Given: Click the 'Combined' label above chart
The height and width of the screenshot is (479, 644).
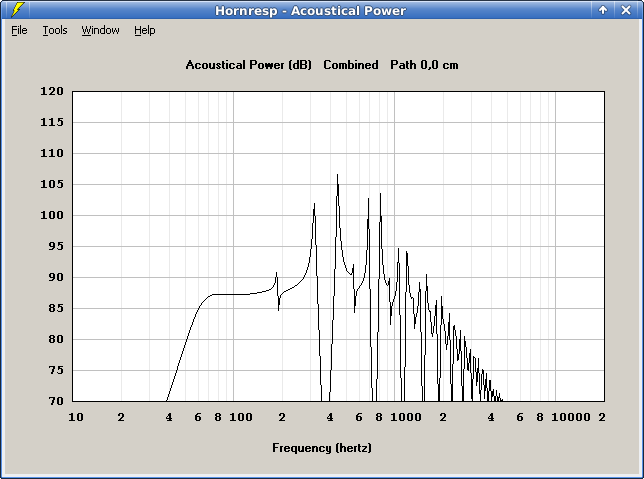Looking at the screenshot, I should [x=350, y=65].
